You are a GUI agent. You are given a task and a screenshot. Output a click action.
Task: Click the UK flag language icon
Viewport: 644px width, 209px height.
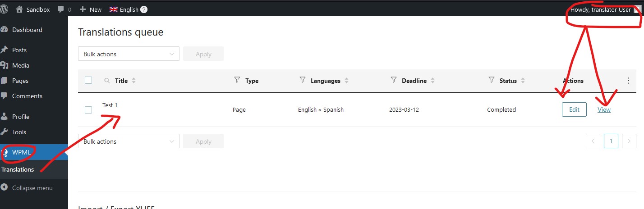114,9
